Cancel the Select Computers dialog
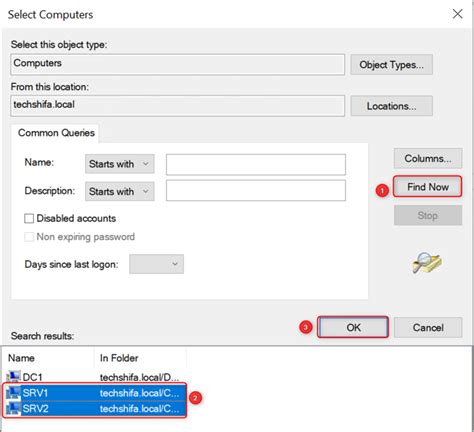Screen dimensions: 474x432 click(428, 327)
